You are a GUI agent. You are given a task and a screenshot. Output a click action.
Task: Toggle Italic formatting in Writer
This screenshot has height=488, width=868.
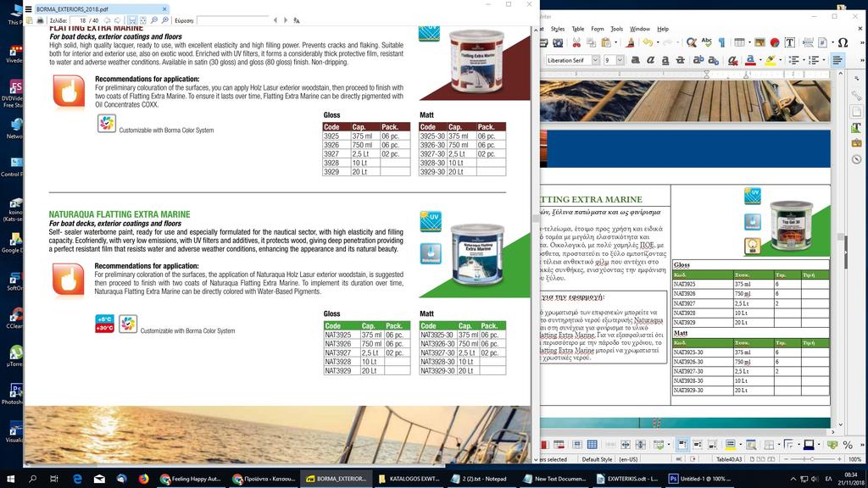point(650,60)
